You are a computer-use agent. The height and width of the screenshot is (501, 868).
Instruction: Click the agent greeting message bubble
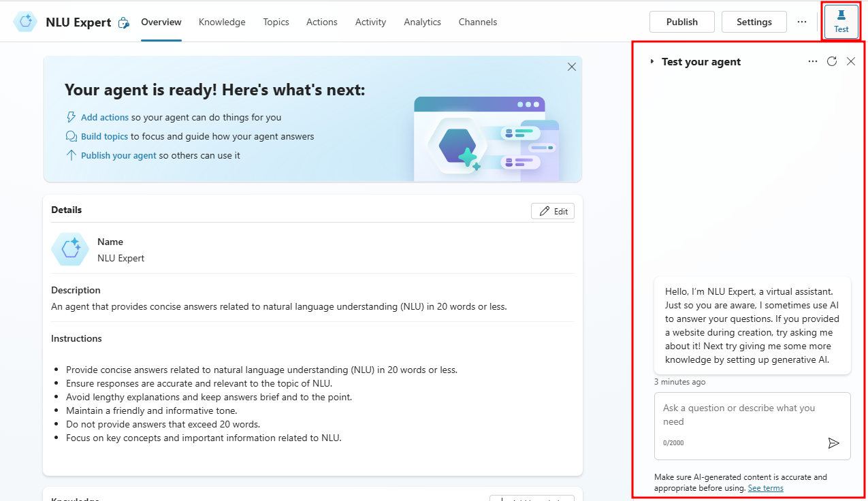[752, 325]
